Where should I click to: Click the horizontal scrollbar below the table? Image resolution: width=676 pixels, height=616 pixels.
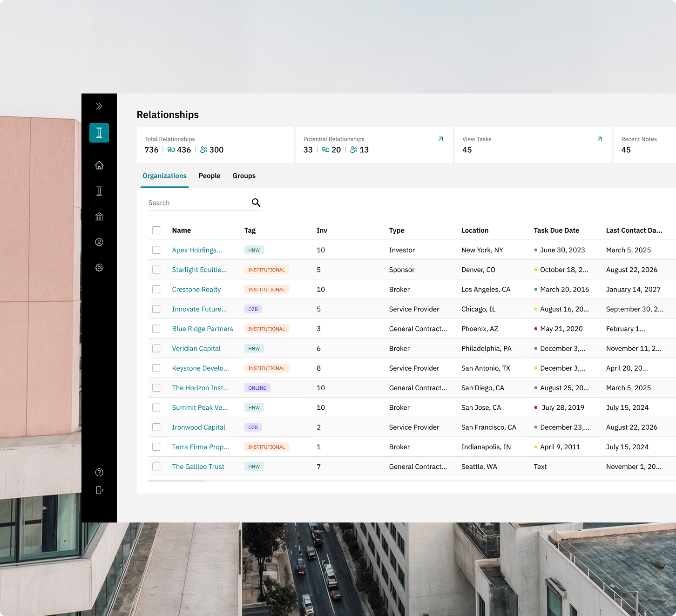pos(176,481)
